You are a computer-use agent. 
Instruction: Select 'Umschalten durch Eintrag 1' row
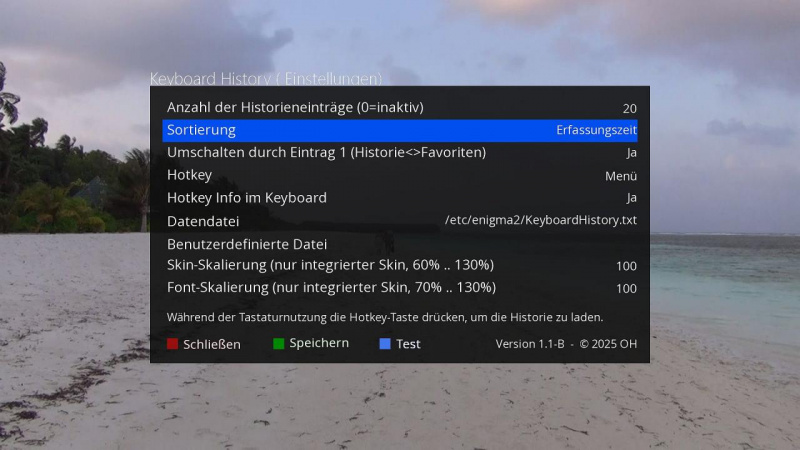tap(399, 153)
